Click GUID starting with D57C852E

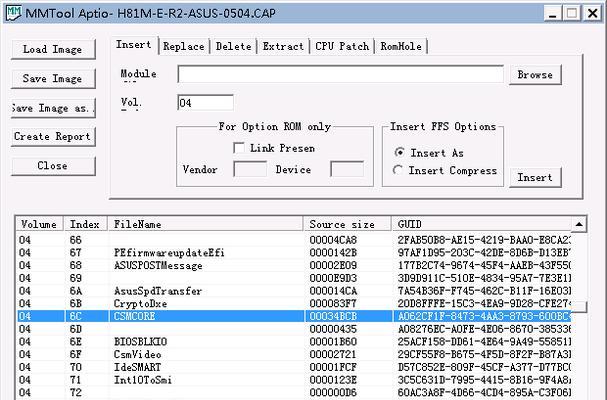tap(484, 367)
